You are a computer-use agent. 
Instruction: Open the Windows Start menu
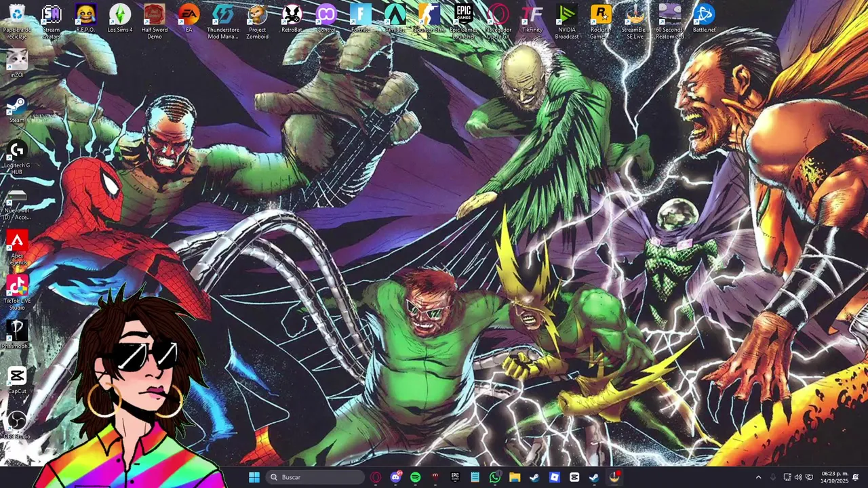coord(254,477)
